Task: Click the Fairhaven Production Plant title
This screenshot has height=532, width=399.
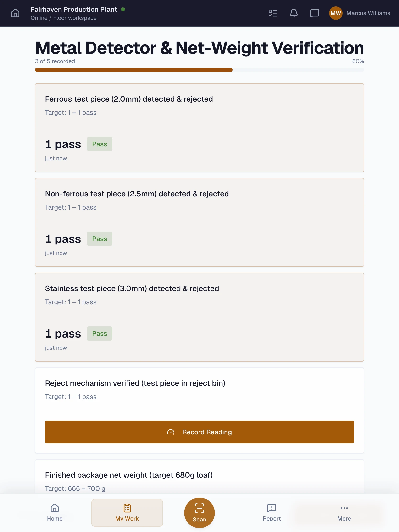Action: [x=74, y=9]
